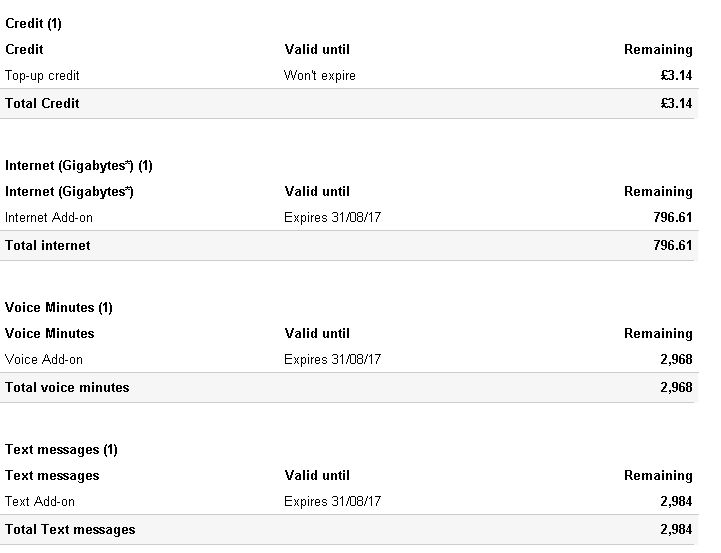The width and height of the screenshot is (721, 553).
Task: Click the Text messages (1) section heading
Action: (x=61, y=450)
